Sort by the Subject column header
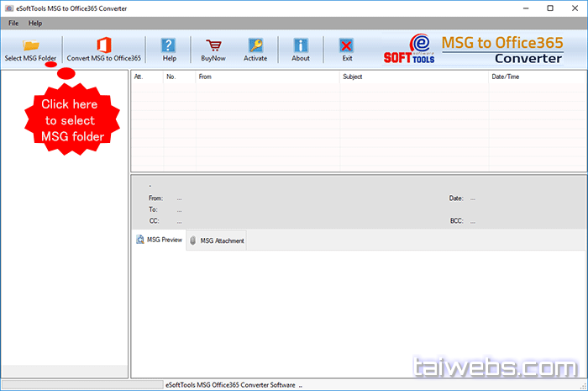Viewport: 588px width, 391px height. pos(413,77)
